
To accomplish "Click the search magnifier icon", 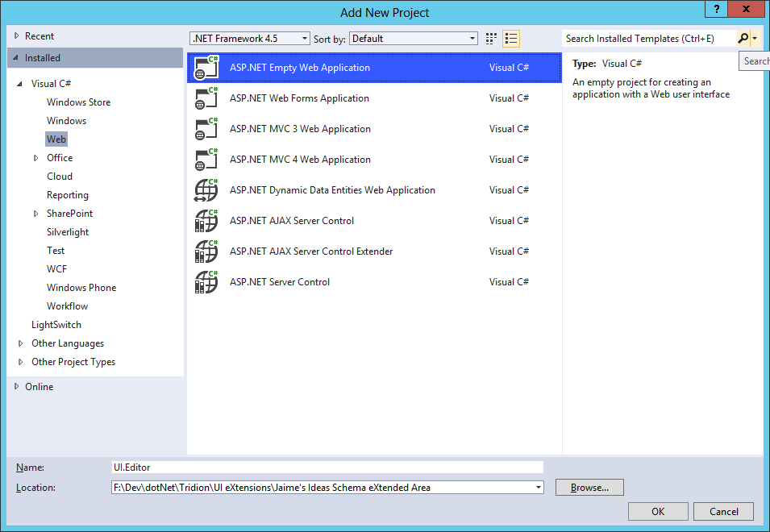I will pos(743,38).
